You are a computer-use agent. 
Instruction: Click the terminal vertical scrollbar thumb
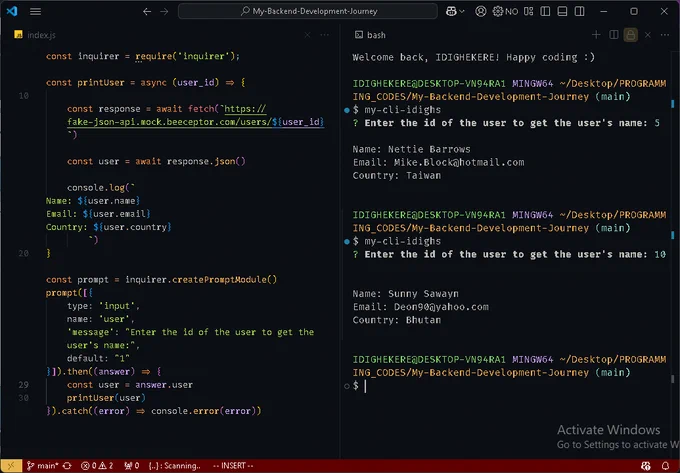click(673, 378)
